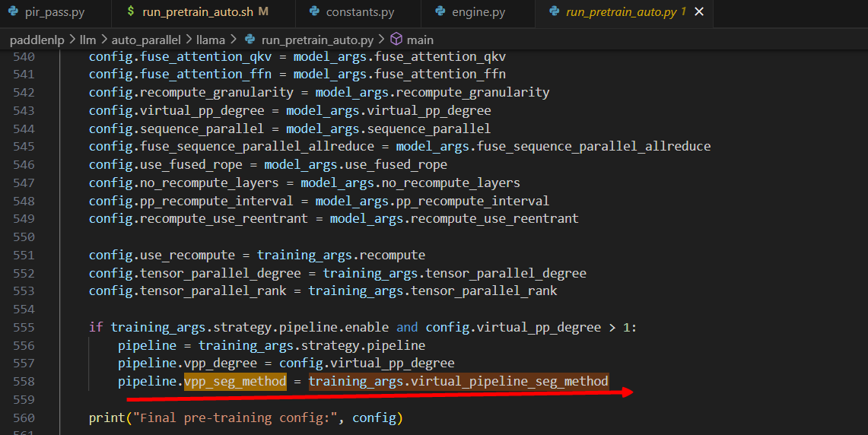Click shell icon on run_pretrain_auto.sh tab
868x435 pixels.
pos(131,11)
